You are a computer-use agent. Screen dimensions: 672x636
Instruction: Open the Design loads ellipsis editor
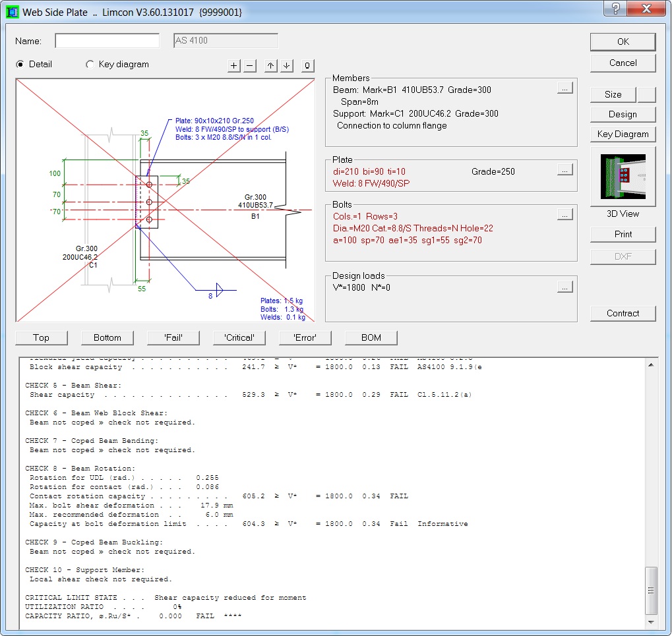point(565,287)
